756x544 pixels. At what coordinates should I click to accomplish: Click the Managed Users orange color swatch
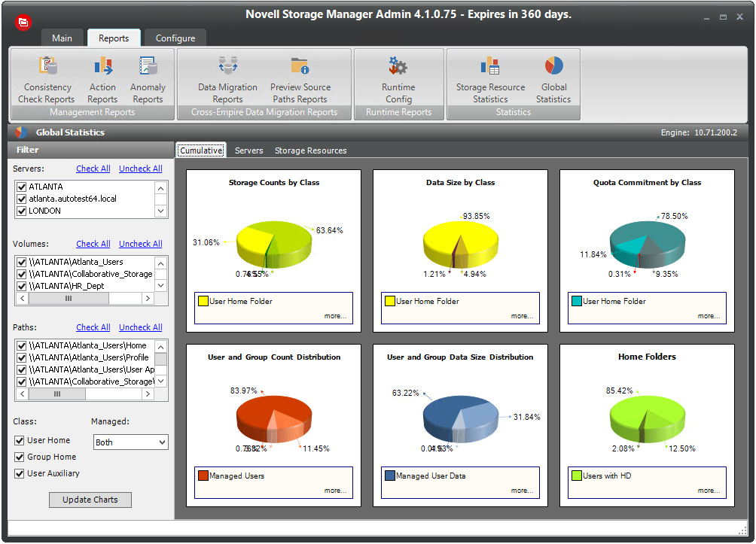click(x=203, y=476)
